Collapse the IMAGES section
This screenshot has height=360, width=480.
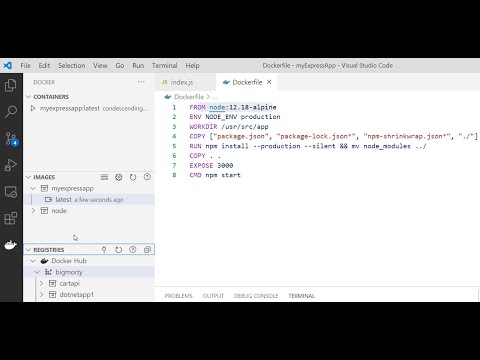(29, 177)
